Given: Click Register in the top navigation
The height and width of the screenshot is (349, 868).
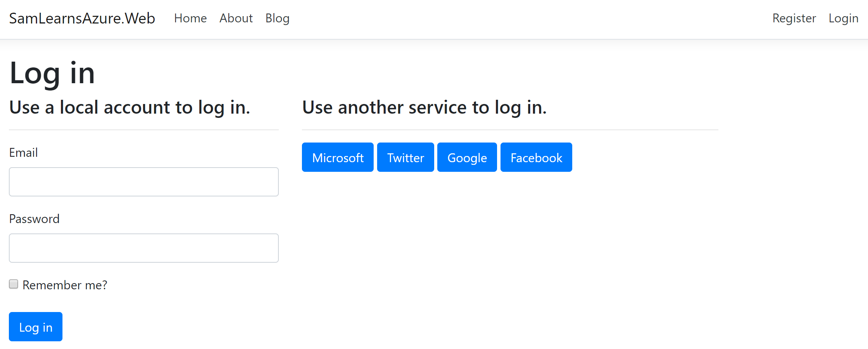Looking at the screenshot, I should 794,18.
